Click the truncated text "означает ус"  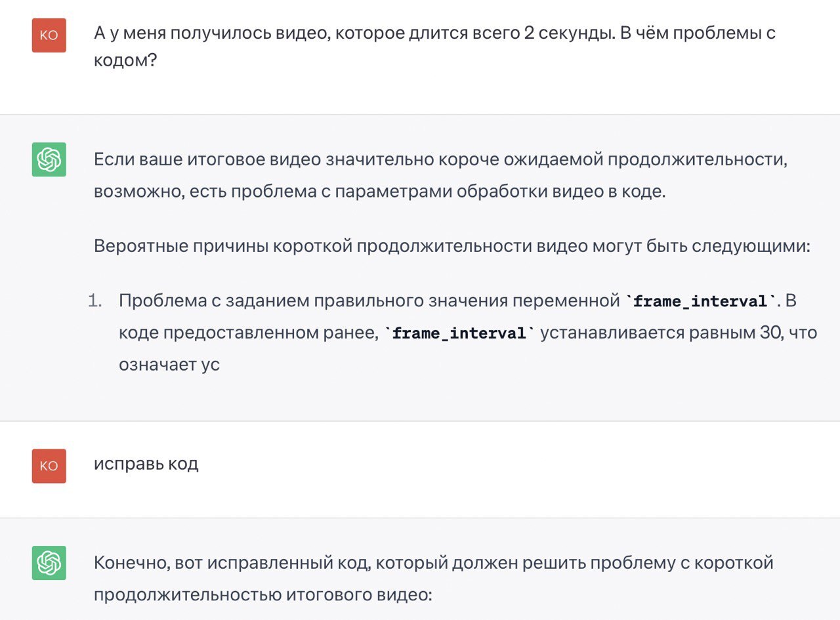click(169, 364)
